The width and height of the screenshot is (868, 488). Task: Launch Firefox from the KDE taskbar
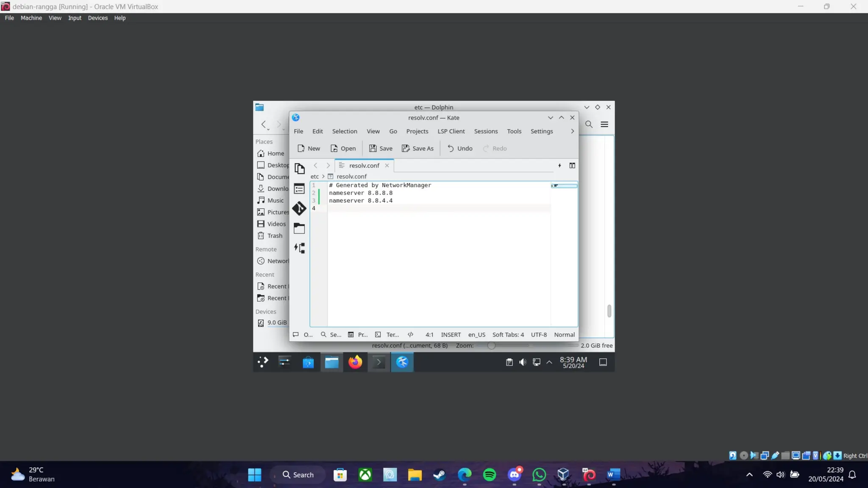(355, 362)
